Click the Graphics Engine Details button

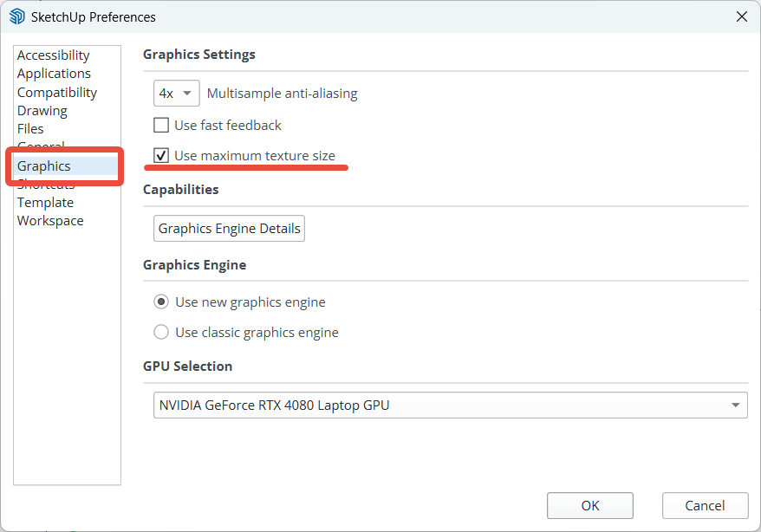(x=229, y=229)
